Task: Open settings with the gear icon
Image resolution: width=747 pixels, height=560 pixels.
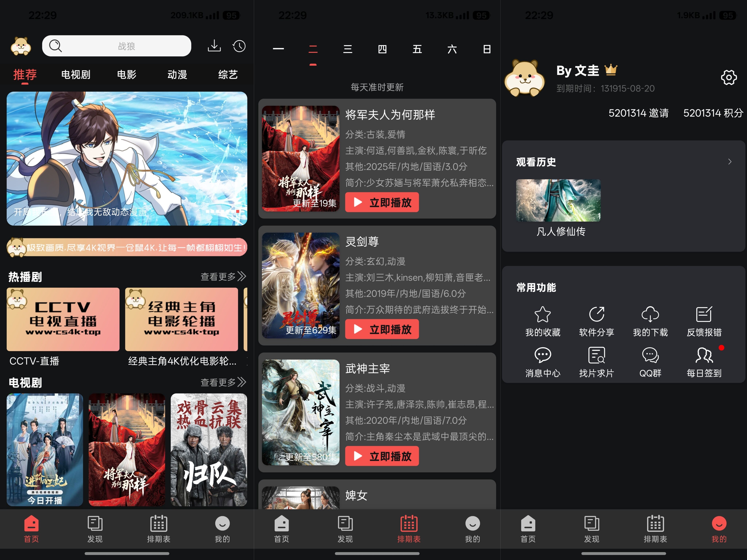Action: coord(729,78)
